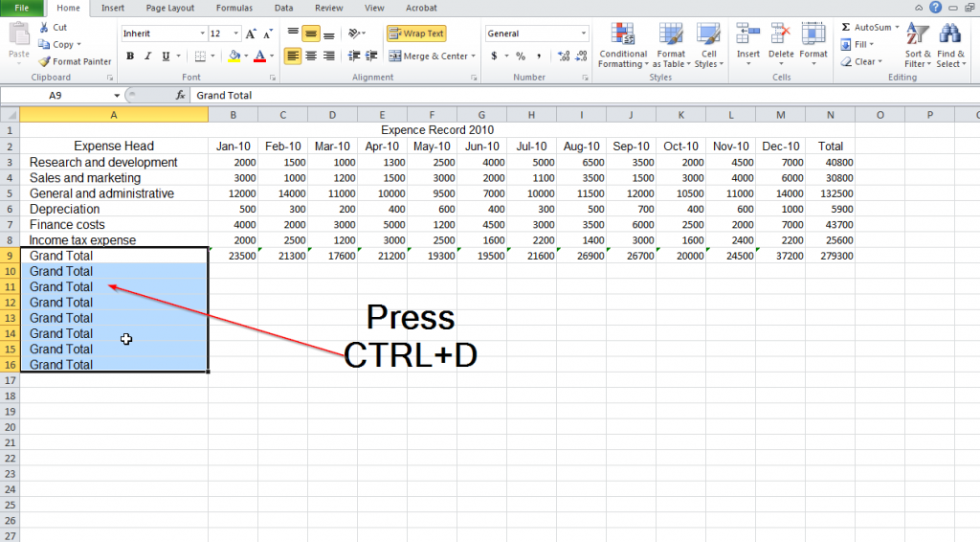Select column N header
This screenshot has width=980, height=542.
[830, 115]
